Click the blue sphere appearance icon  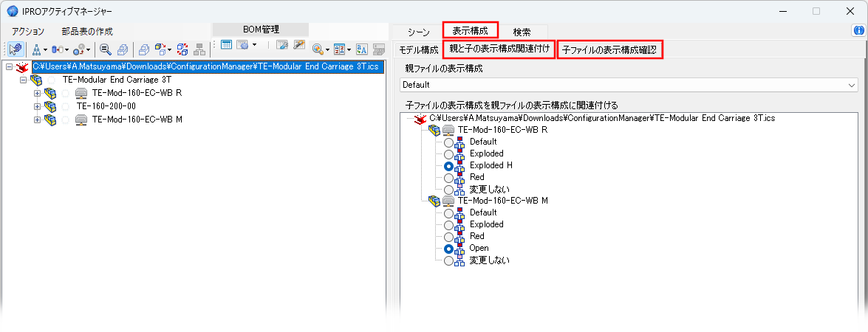point(78,49)
